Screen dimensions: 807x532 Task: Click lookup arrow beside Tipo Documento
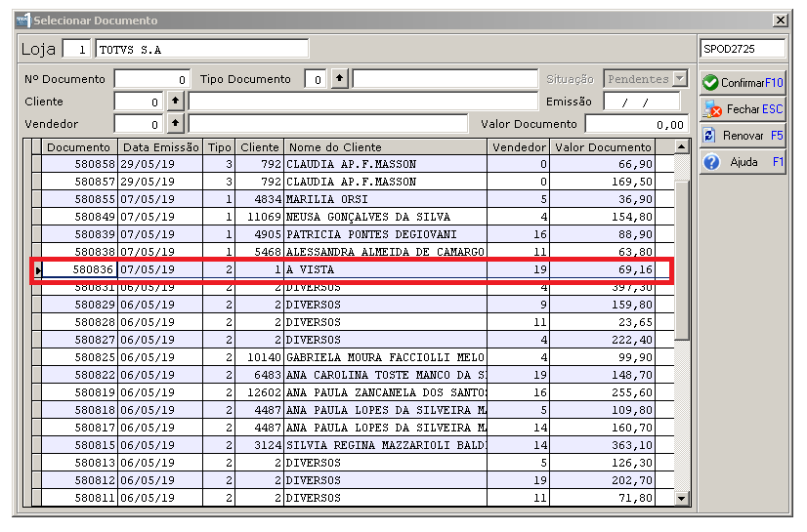coord(339,79)
